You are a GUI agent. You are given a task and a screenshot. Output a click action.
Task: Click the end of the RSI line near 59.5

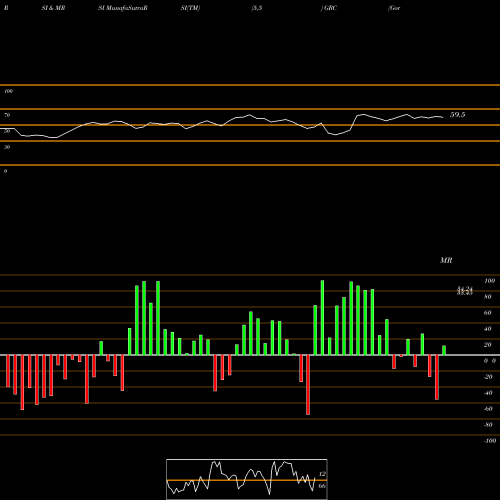click(x=443, y=117)
